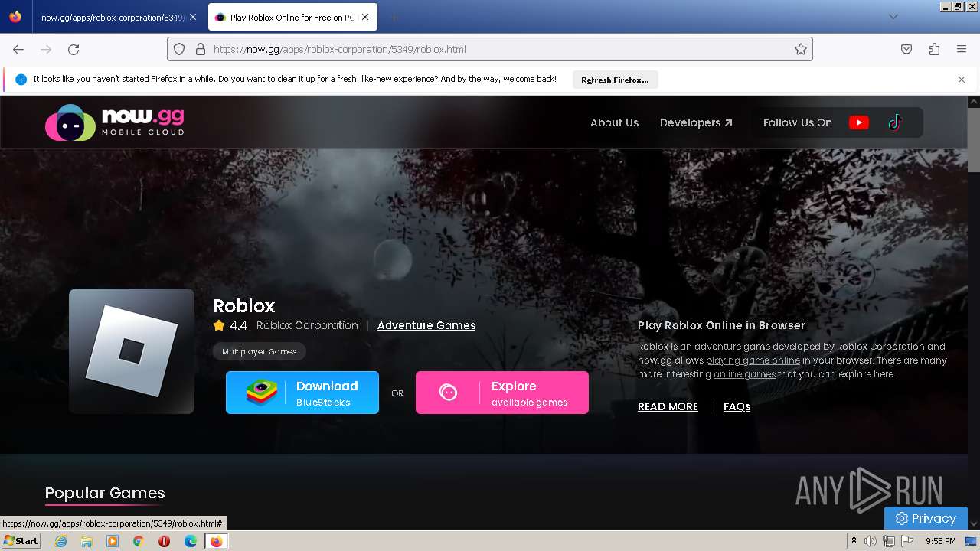Open the volume control tray icon
The width and height of the screenshot is (980, 551).
(x=871, y=541)
